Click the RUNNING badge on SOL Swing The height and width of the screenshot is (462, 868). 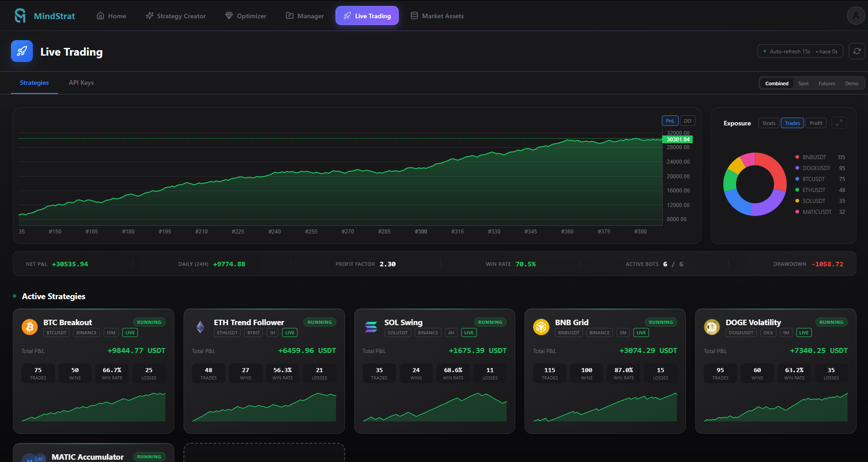490,322
